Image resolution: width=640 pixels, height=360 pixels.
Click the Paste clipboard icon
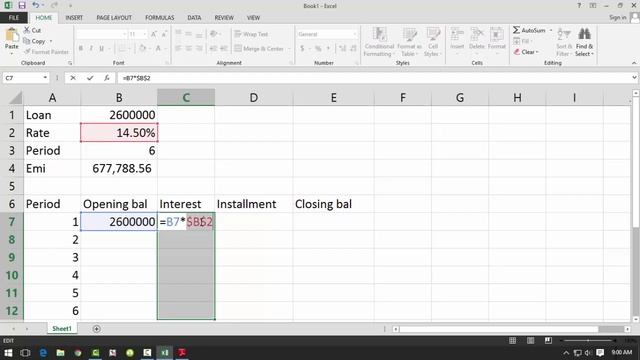point(11,35)
